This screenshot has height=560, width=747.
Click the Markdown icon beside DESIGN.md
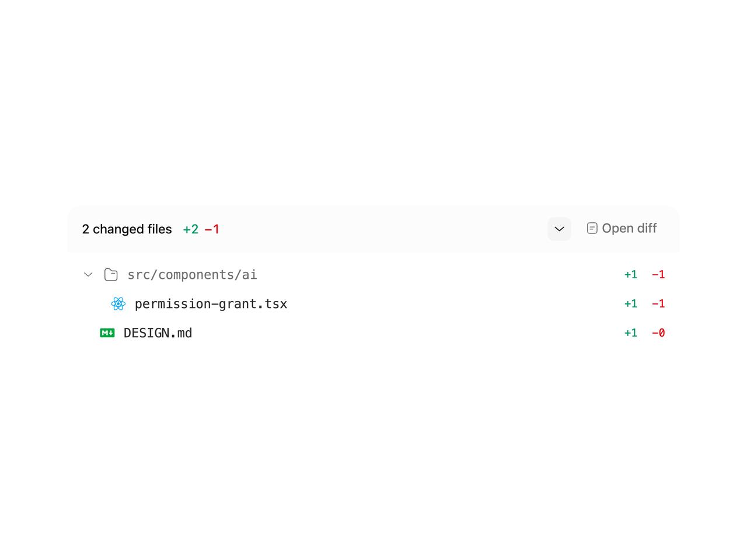tap(107, 333)
